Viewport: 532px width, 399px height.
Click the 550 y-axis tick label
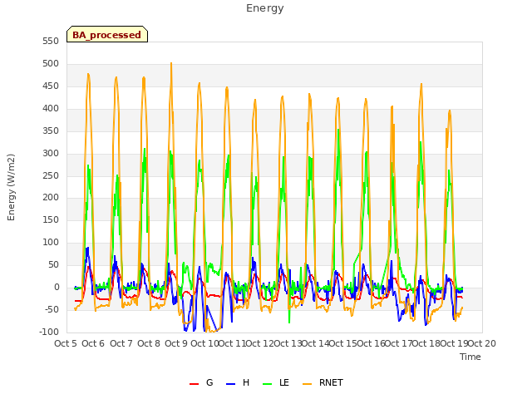(51, 42)
